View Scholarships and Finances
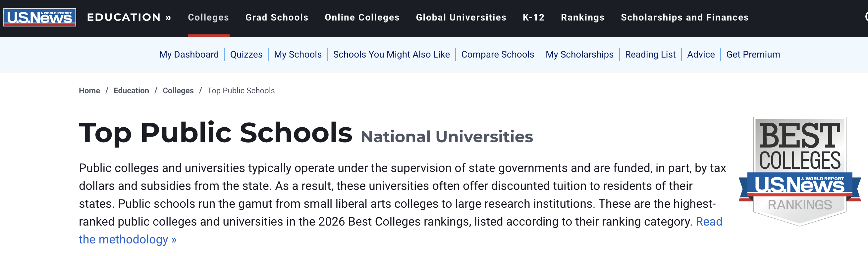This screenshot has height=256, width=868. pos(685,17)
